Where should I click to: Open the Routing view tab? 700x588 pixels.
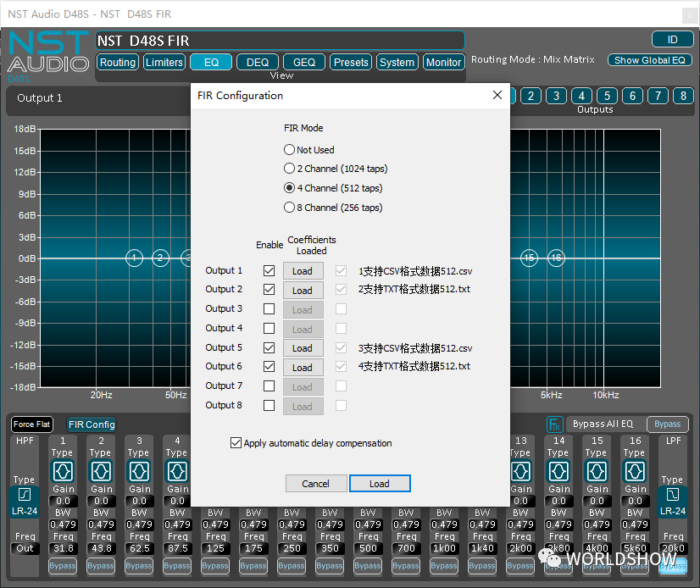click(x=118, y=62)
